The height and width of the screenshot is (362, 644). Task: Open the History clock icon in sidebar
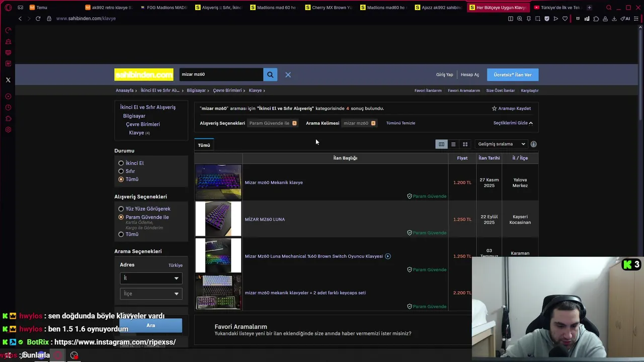[8, 108]
